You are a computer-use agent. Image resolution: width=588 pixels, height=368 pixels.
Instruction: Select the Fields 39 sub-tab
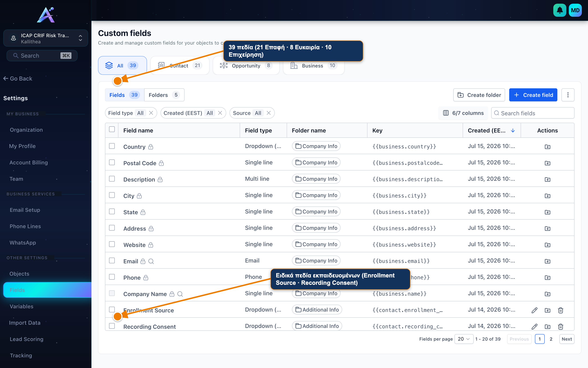tap(125, 95)
